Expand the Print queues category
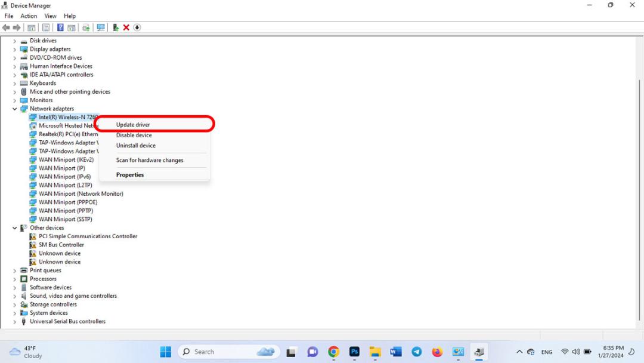 (x=15, y=270)
